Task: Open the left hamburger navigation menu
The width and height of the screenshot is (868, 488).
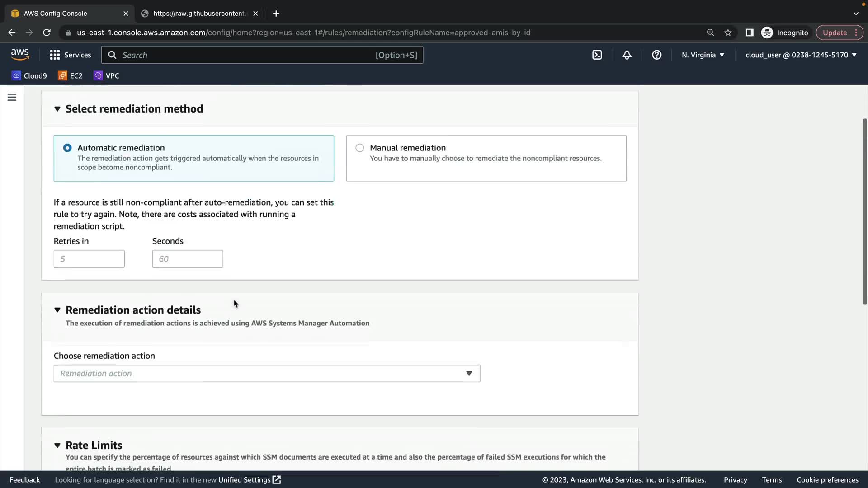Action: tap(12, 97)
